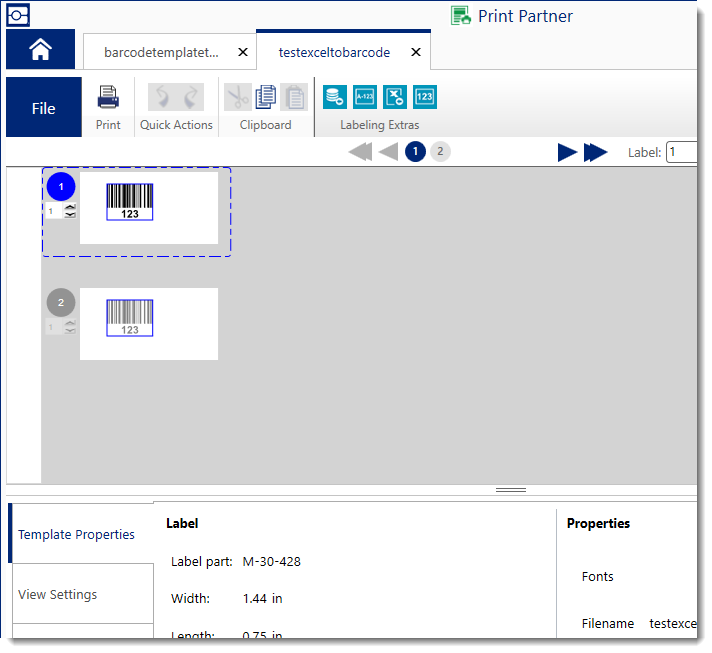712x653 pixels.
Task: Click the Labeling Extras group label
Action: pyautogui.click(x=380, y=125)
